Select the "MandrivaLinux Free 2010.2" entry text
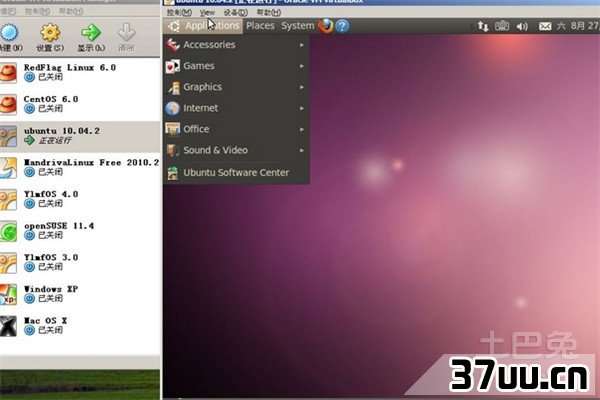600x400 pixels. pos(91,163)
